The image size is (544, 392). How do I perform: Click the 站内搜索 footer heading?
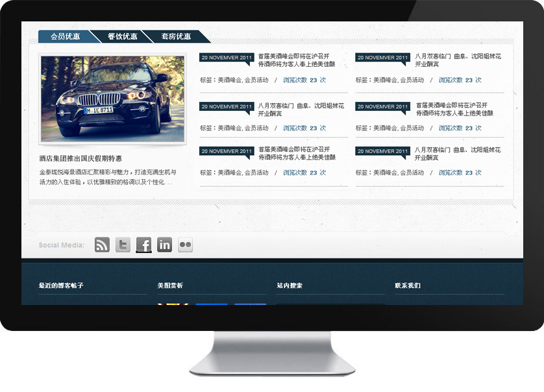pyautogui.click(x=289, y=286)
